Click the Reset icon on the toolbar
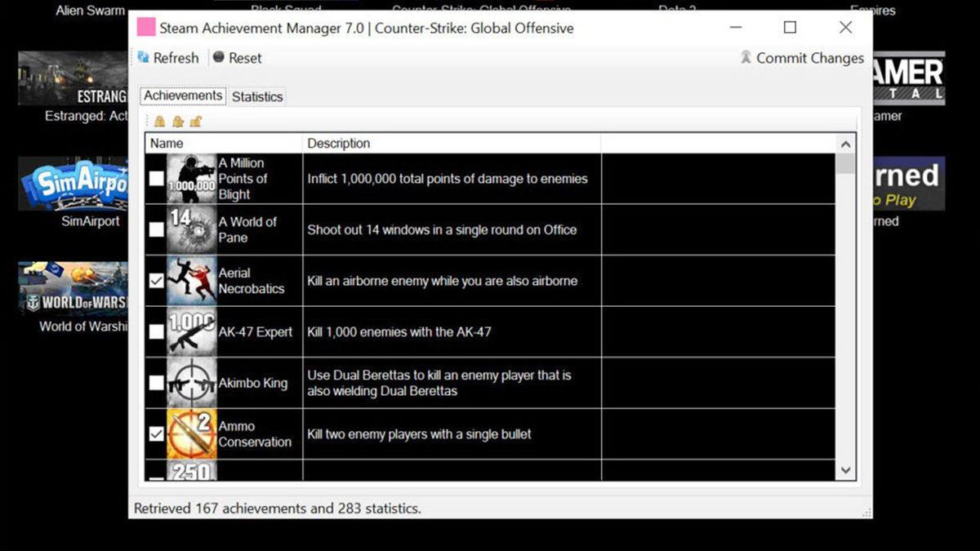This screenshot has height=551, width=980. click(218, 57)
